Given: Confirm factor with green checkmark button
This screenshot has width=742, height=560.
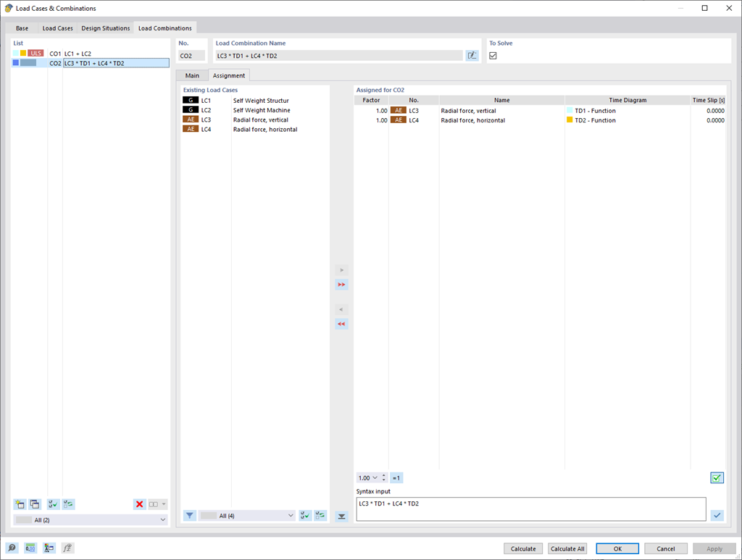Looking at the screenshot, I should [x=717, y=477].
